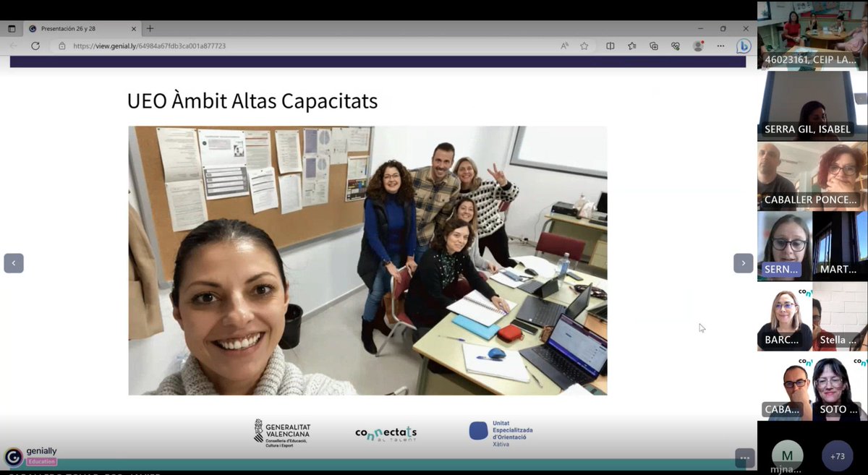Show the +73 additional participants
The width and height of the screenshot is (868, 475).
[x=838, y=456]
